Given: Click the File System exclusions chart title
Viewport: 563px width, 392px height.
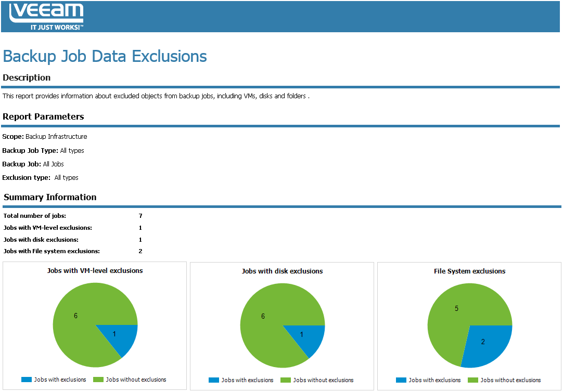Looking at the screenshot, I should (x=470, y=271).
